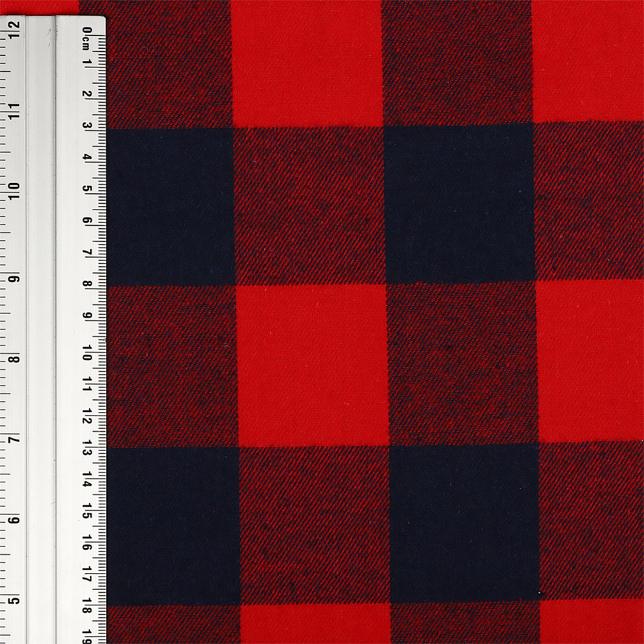Click the 15 cm ruler marking
Viewport: 644px width, 644px height.
pyautogui.click(x=86, y=515)
